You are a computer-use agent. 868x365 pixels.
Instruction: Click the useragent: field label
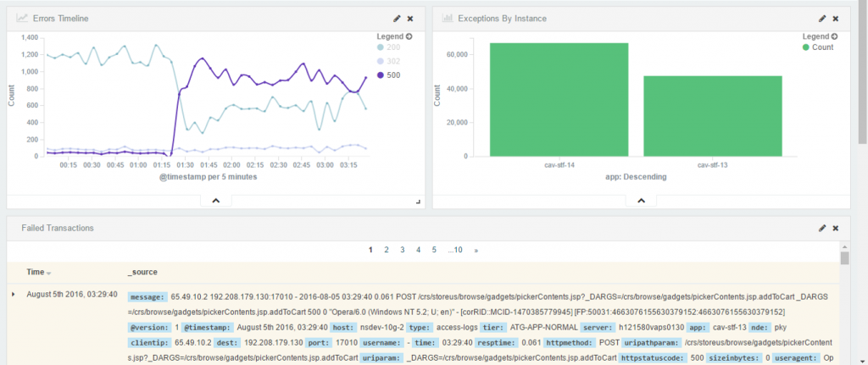[797, 358]
